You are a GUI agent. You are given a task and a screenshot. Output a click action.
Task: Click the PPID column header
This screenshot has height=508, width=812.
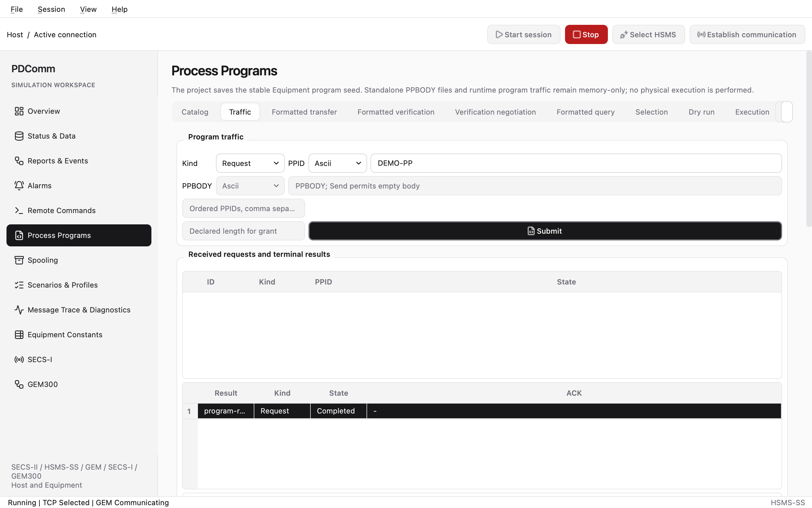coord(323,282)
